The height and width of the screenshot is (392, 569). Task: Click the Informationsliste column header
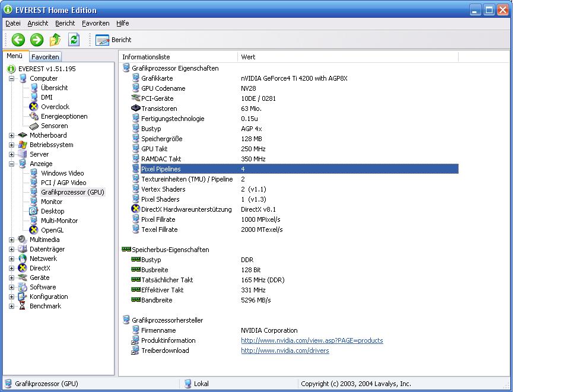[178, 57]
